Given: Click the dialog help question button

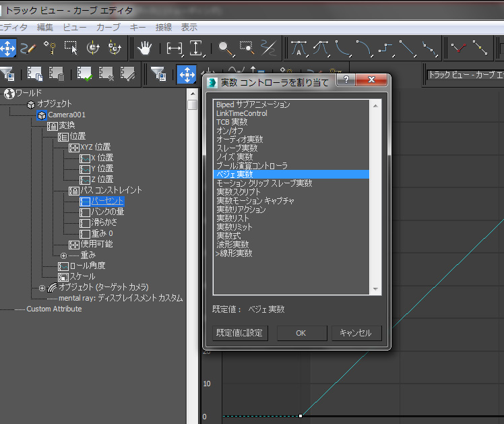Looking at the screenshot, I should [346, 80].
